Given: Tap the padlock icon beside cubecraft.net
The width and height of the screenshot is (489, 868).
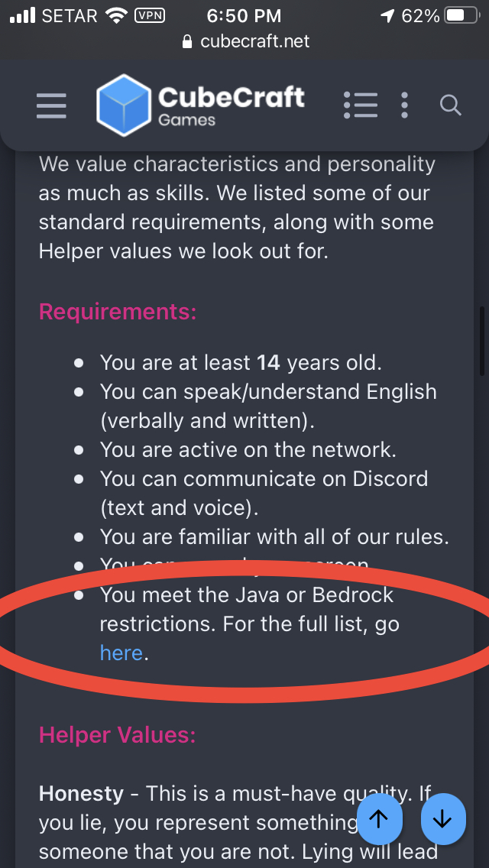Looking at the screenshot, I should click(187, 41).
